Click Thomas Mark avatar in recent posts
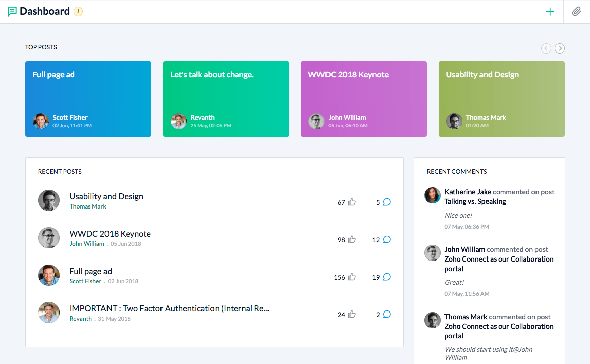This screenshot has height=364, width=590. point(49,200)
